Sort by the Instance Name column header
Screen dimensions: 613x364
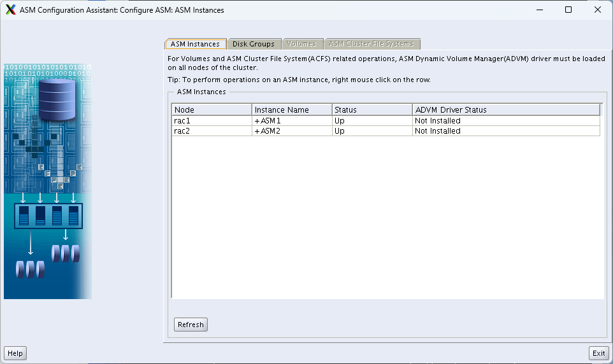[292, 109]
